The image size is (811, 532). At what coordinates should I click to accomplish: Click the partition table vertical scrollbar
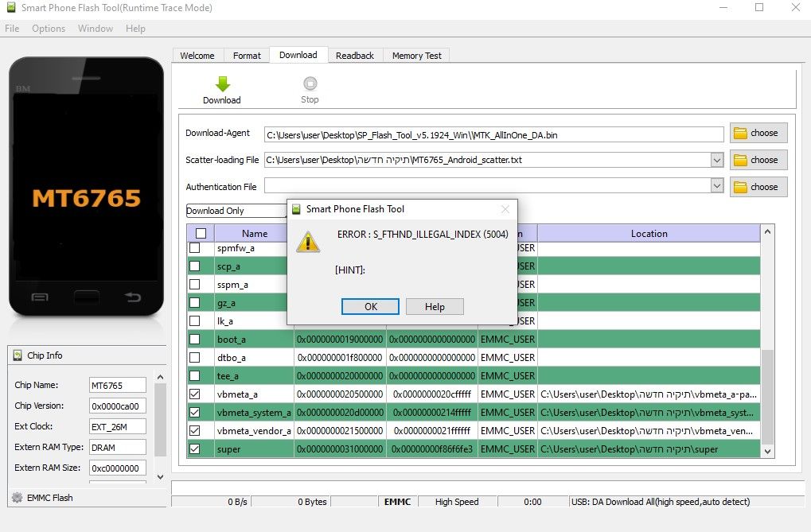click(x=767, y=398)
